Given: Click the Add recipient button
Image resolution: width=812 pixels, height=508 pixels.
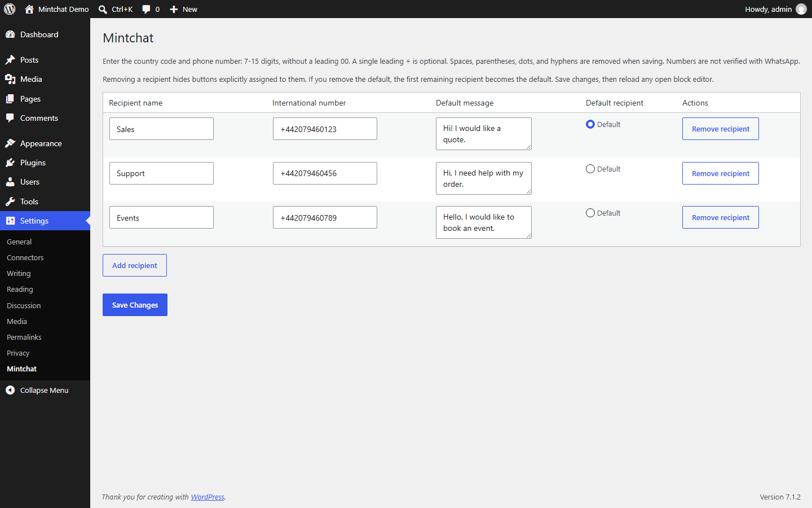Looking at the screenshot, I should click(135, 265).
